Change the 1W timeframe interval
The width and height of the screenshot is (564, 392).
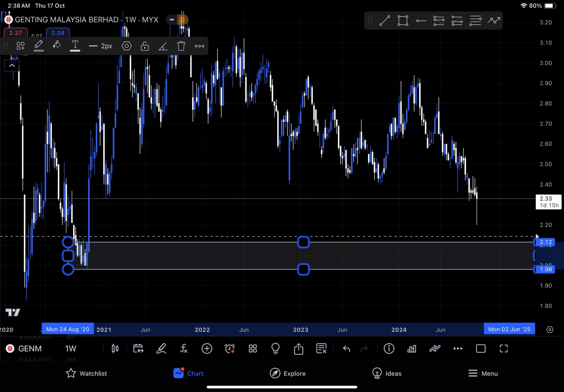coord(70,349)
